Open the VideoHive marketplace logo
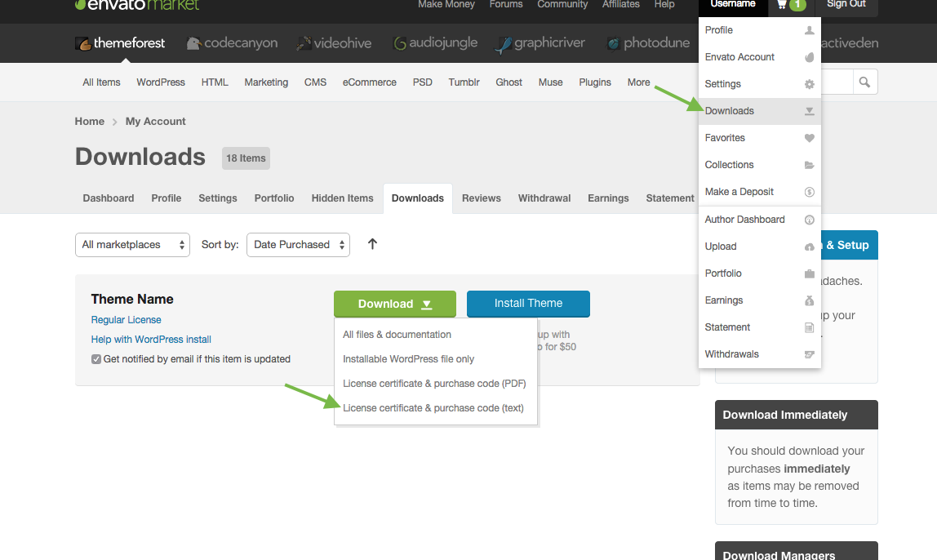937x560 pixels. (334, 43)
